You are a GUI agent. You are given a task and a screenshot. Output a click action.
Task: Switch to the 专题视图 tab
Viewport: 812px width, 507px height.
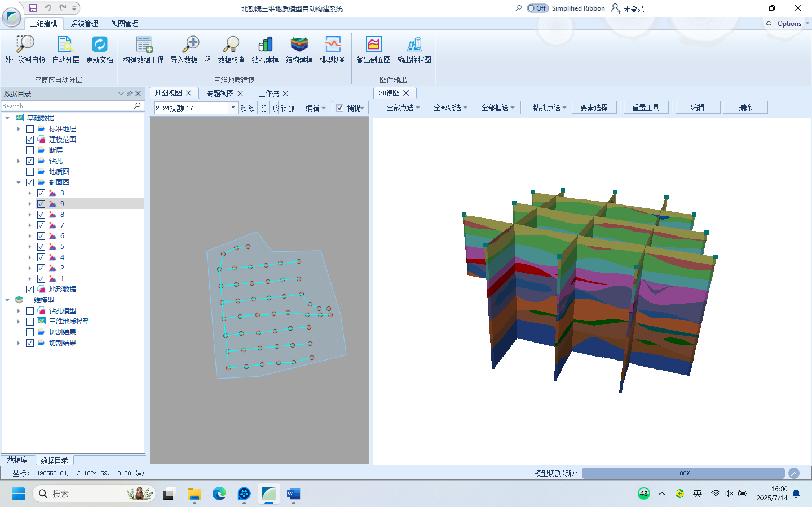click(220, 94)
